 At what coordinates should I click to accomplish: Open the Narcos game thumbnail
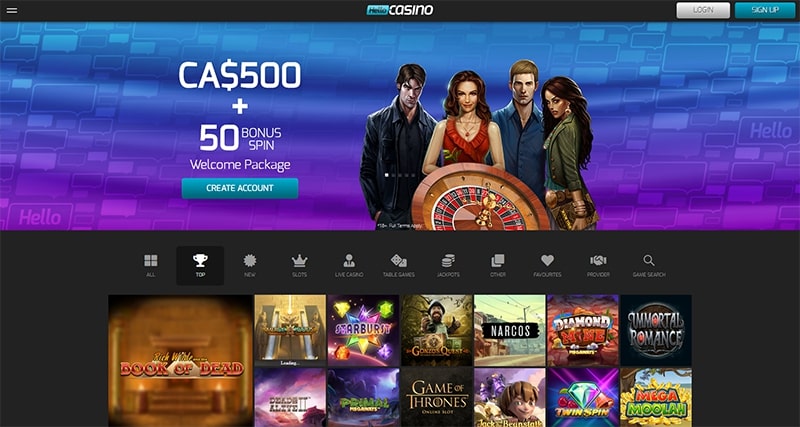[510, 330]
